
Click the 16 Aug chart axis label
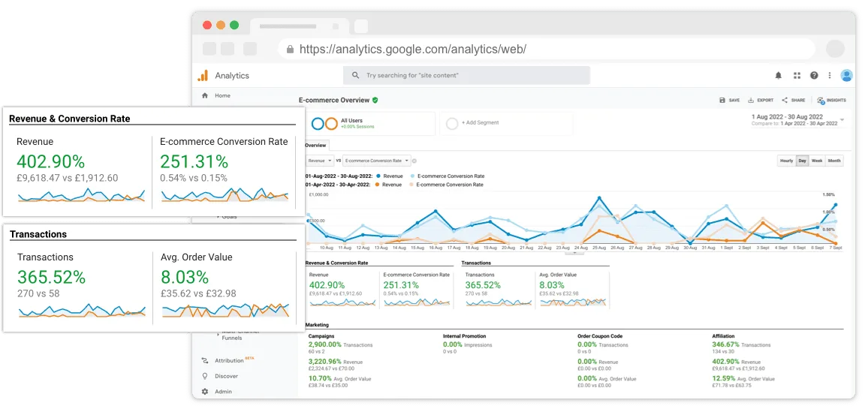(x=436, y=248)
